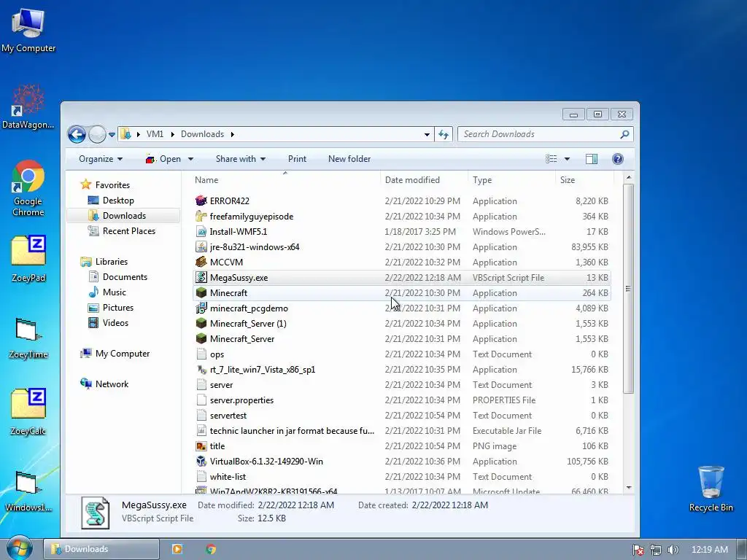Viewport: 747px width, 560px height.
Task: Open the Help question mark icon
Action: click(x=617, y=159)
